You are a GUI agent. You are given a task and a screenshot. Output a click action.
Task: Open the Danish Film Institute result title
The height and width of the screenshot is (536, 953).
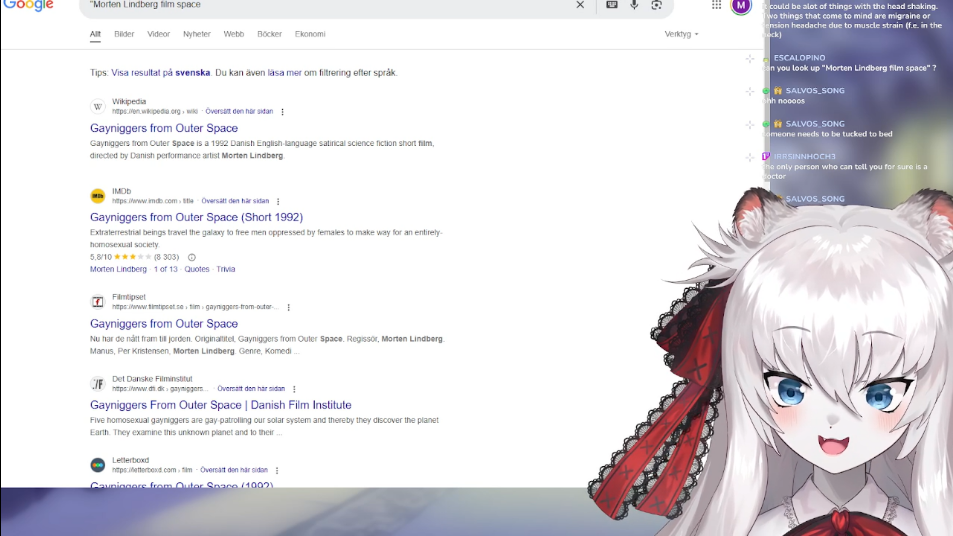click(x=221, y=405)
